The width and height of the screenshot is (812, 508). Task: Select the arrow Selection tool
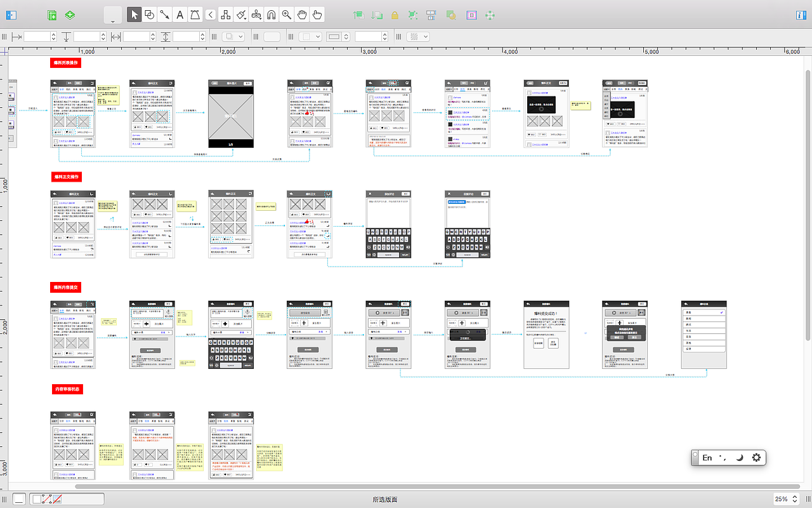[x=134, y=15]
